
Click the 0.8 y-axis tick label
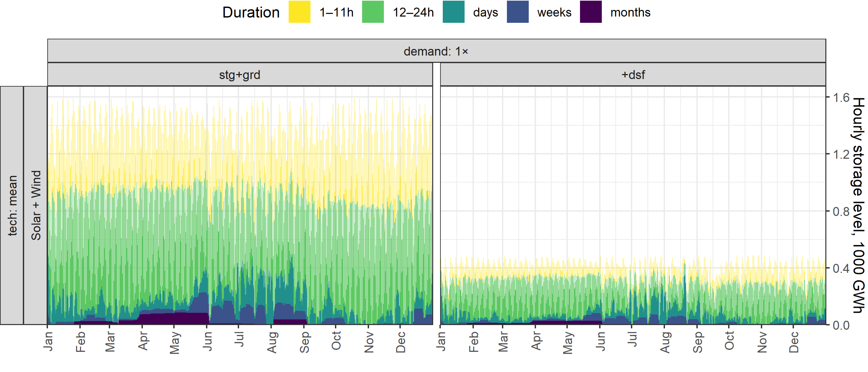click(841, 212)
